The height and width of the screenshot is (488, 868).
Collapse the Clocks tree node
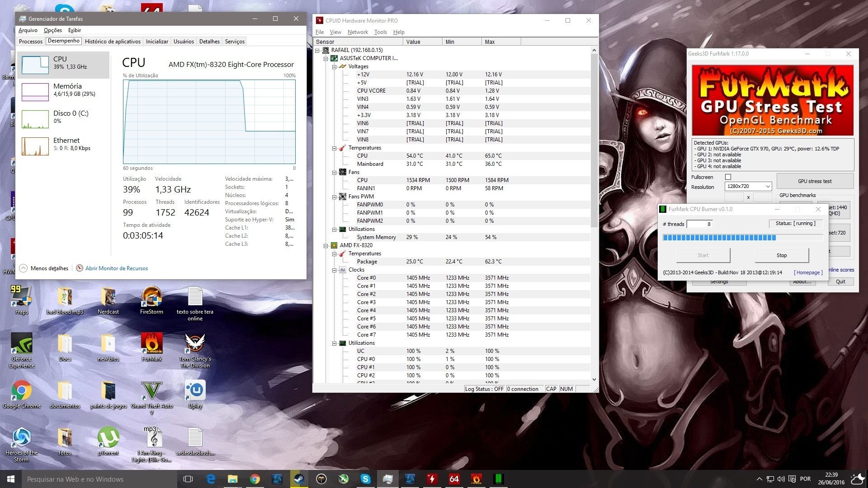coord(335,270)
